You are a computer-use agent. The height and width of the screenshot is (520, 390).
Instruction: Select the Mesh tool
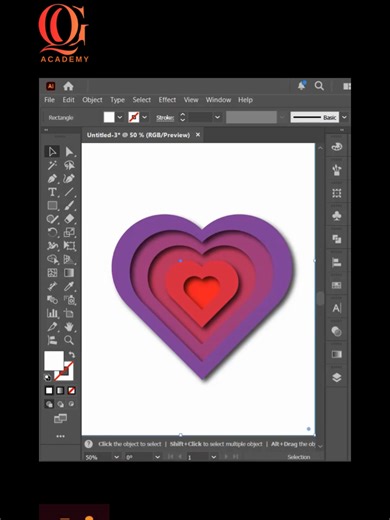tap(52, 273)
